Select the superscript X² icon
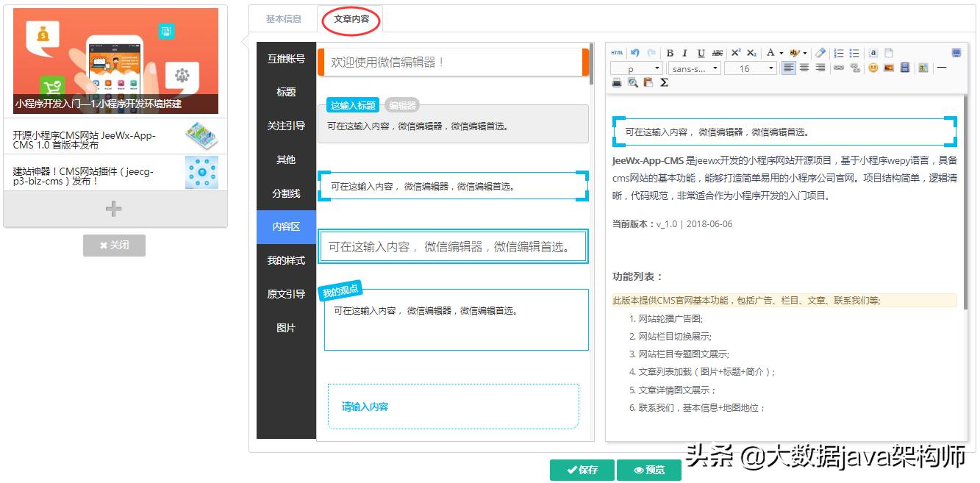The height and width of the screenshot is (483, 980). click(735, 52)
